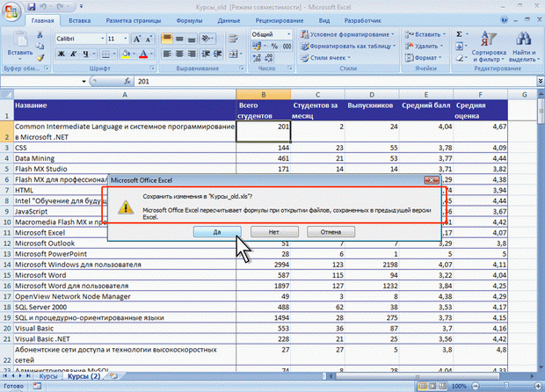The width and height of the screenshot is (545, 392).
Task: Click the AutoSum sigma icon
Action: (x=459, y=34)
